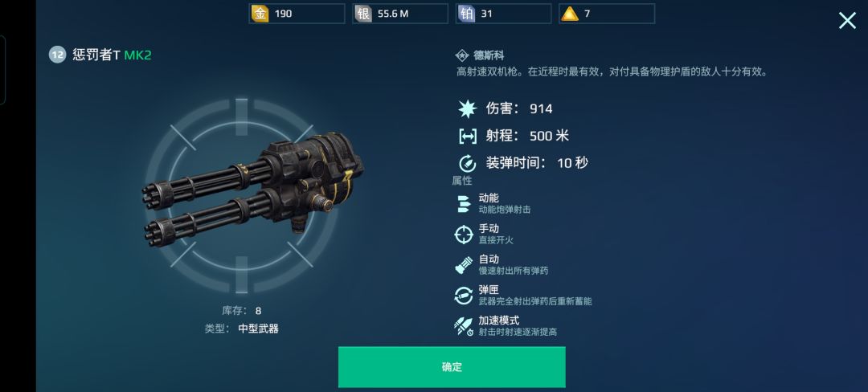Select the 惩罚者T MK2 weapon title

[x=112, y=55]
